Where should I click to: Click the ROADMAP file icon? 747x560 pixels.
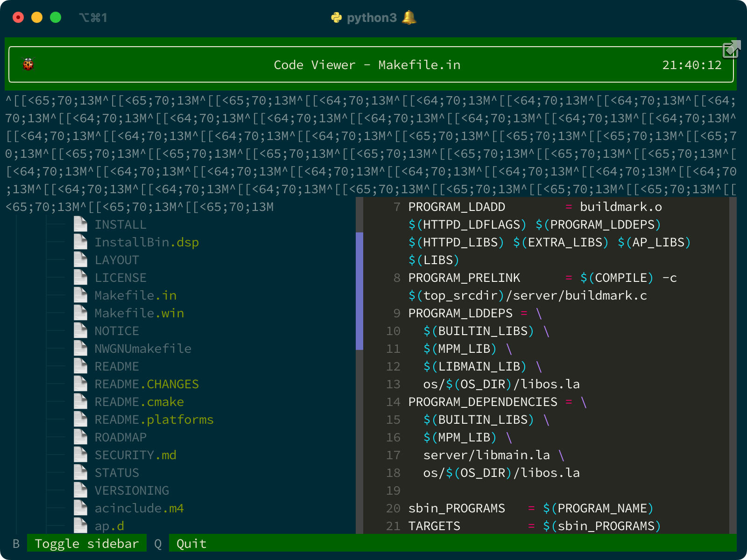[x=80, y=437]
